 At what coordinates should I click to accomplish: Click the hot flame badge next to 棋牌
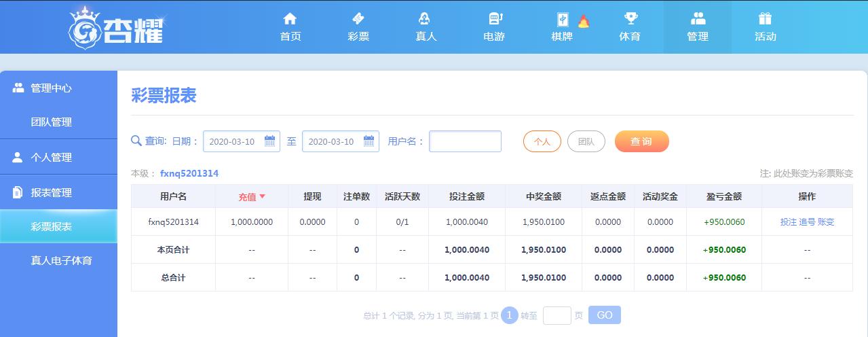coord(583,21)
